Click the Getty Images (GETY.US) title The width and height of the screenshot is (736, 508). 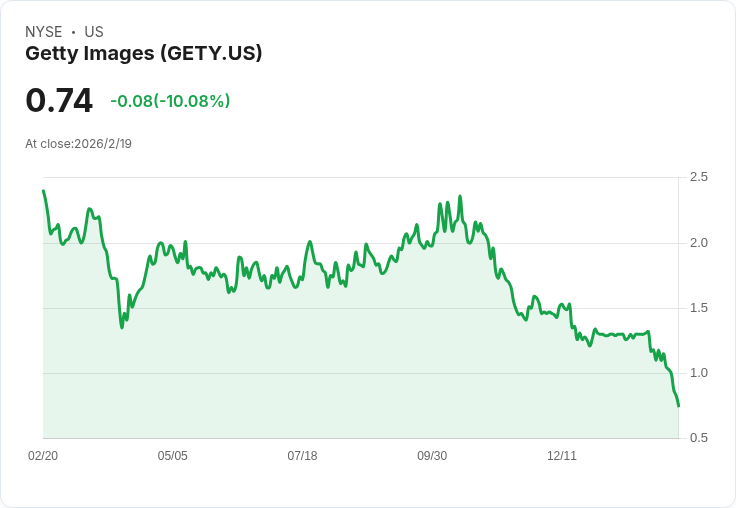click(x=144, y=53)
